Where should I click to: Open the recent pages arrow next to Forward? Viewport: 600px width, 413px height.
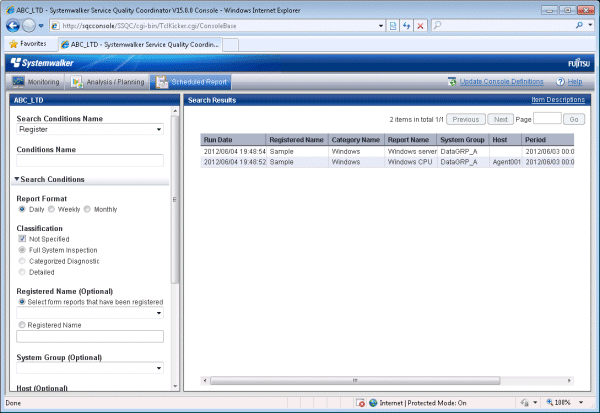(x=41, y=26)
